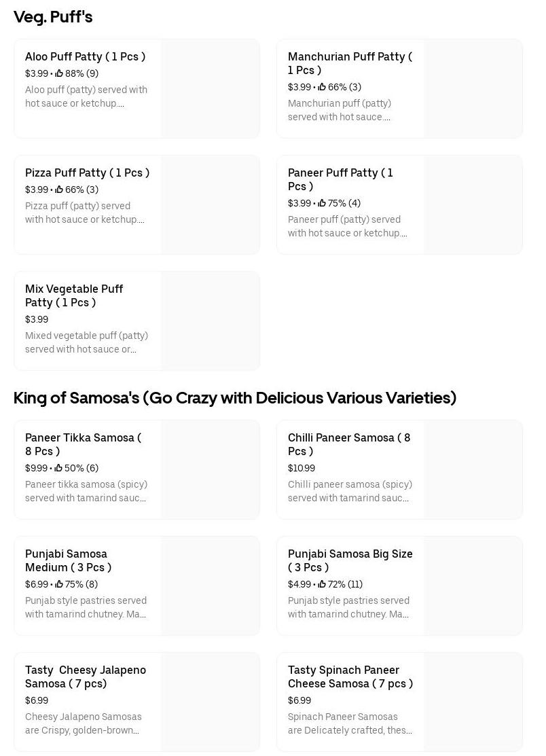This screenshot has width=546, height=756.
Task: Click thumbs-up icon on Manchurian Puff Patty
Action: (x=322, y=87)
